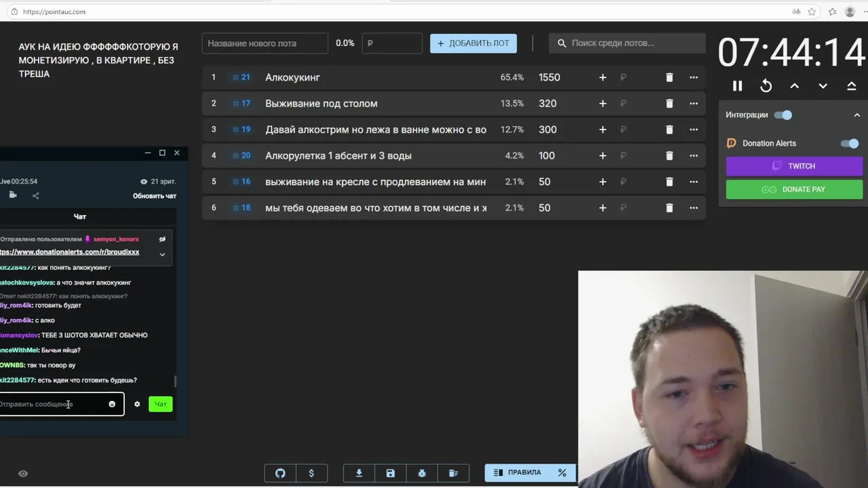Click the download lots icon

click(359, 473)
